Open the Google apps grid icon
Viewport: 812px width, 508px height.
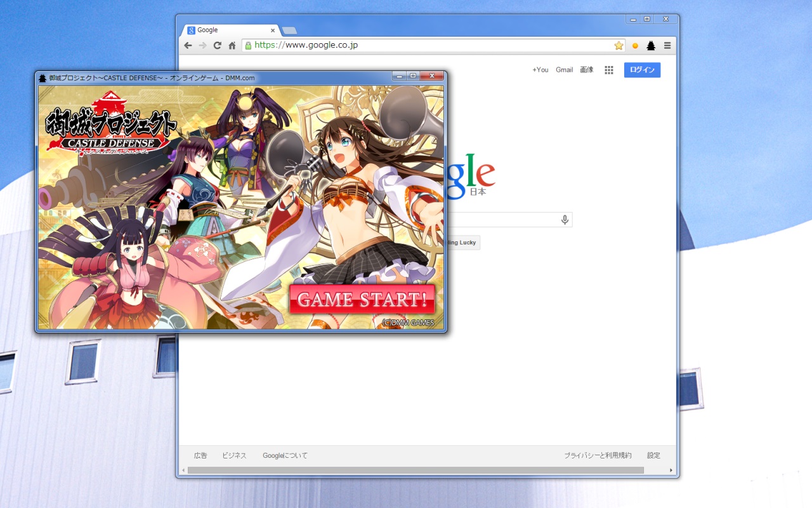pyautogui.click(x=609, y=70)
